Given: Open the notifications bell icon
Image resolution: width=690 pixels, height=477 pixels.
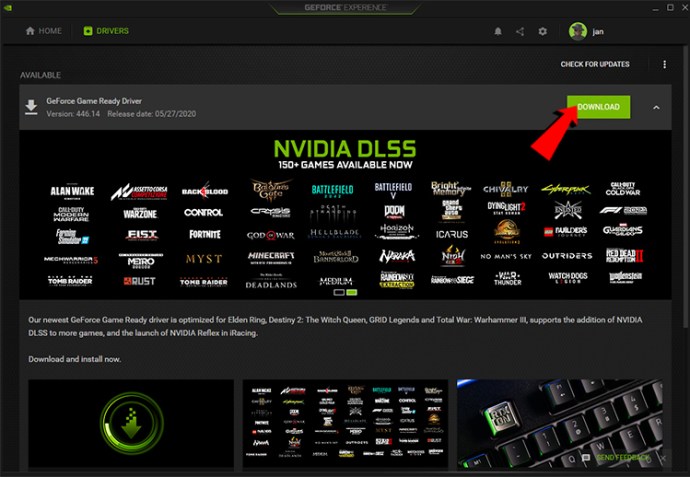Looking at the screenshot, I should [498, 31].
